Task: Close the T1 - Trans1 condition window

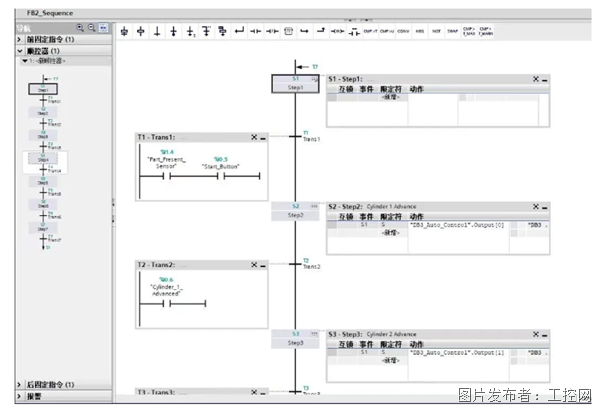Action: pyautogui.click(x=254, y=138)
